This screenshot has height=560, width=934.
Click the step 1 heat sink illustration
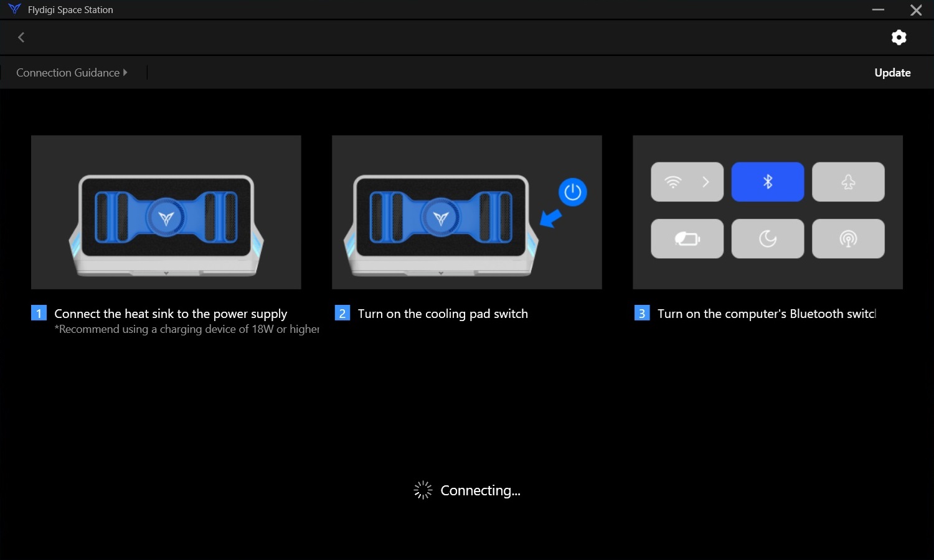click(x=166, y=212)
